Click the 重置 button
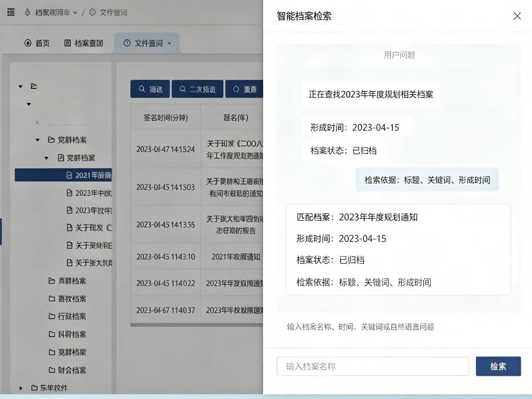The image size is (532, 399). pyautogui.click(x=244, y=89)
